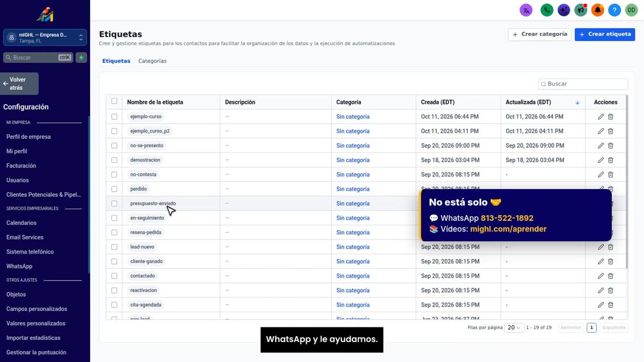Tick the perdido row checkbox
The width and height of the screenshot is (644, 362).
[114, 189]
